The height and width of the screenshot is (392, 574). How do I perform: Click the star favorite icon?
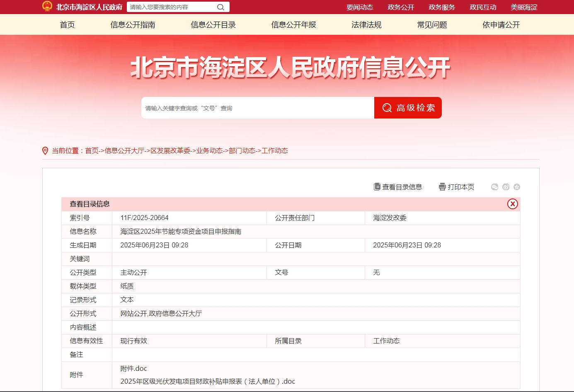(516, 187)
